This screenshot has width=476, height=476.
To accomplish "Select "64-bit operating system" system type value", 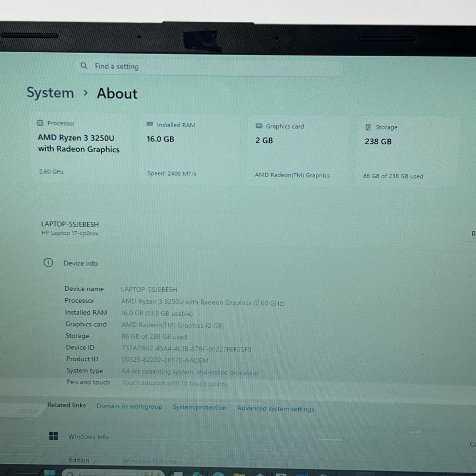I will tap(190, 372).
